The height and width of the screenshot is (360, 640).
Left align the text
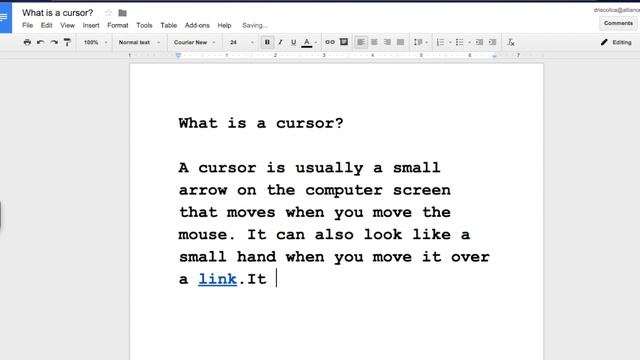361,42
